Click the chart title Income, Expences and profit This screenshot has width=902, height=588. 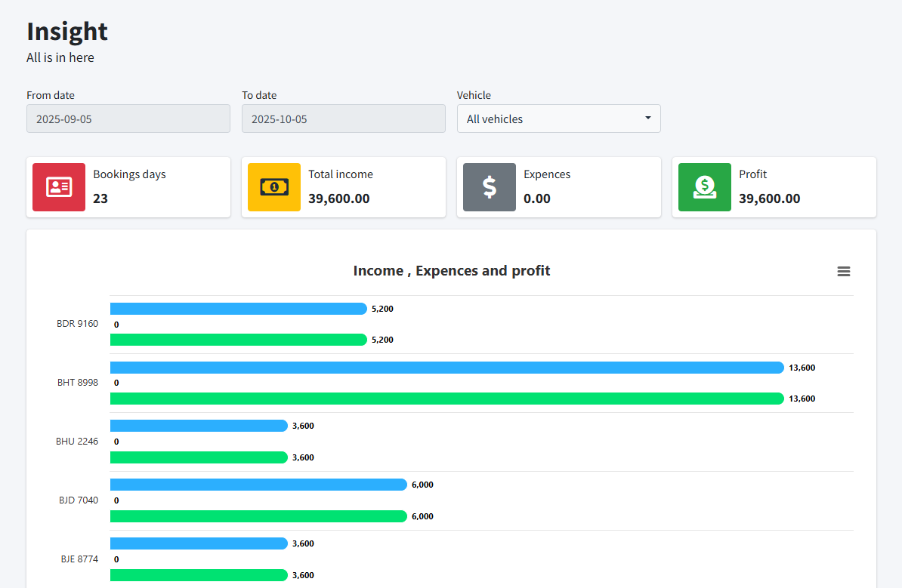click(x=452, y=271)
